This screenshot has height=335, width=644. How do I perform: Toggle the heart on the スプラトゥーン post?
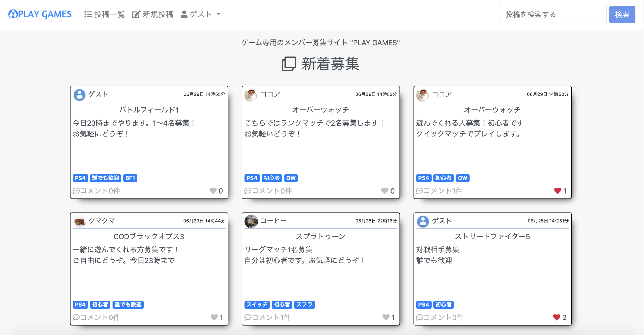coord(385,317)
